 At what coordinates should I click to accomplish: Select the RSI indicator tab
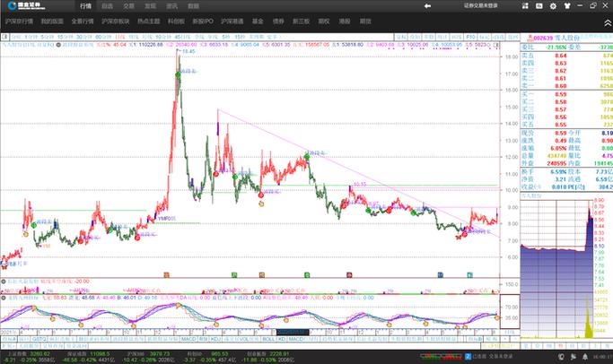(x=204, y=339)
